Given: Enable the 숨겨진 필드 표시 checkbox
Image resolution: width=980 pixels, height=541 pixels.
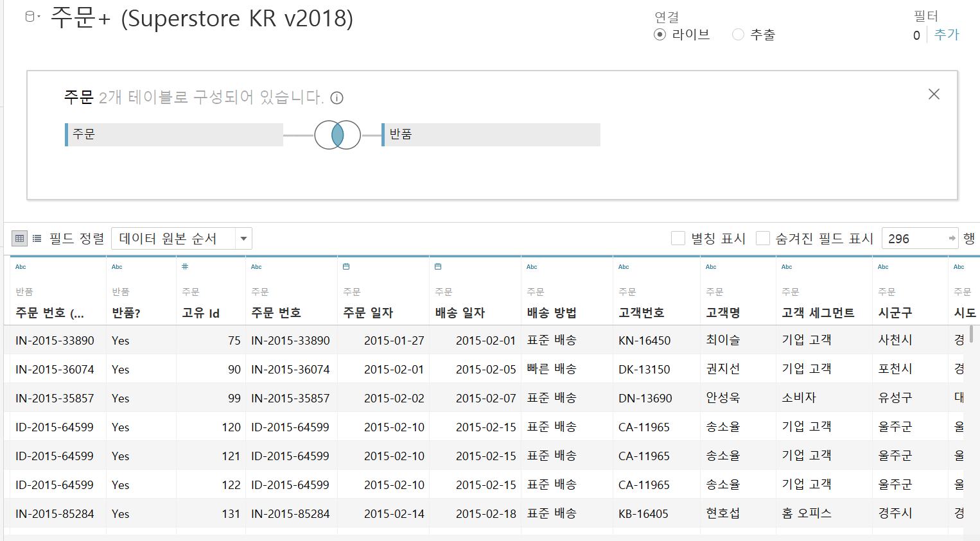Looking at the screenshot, I should [762, 239].
